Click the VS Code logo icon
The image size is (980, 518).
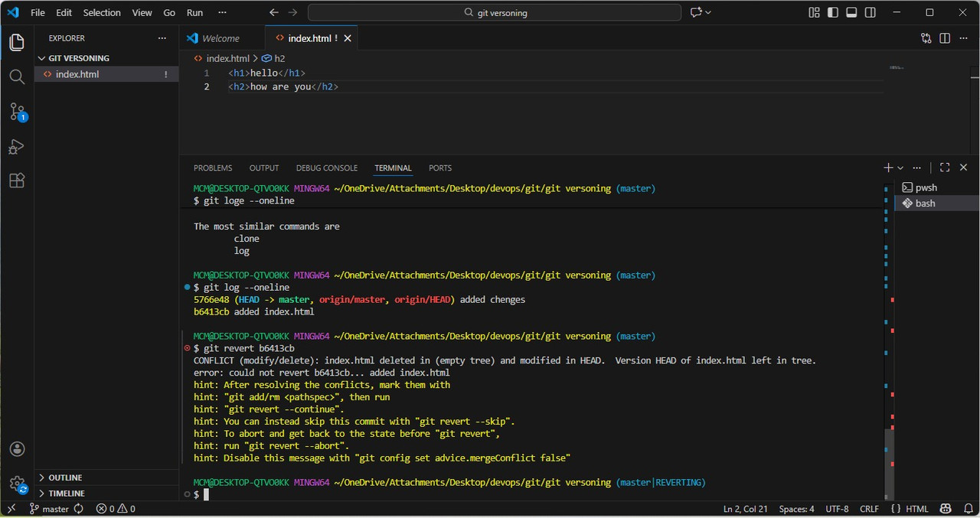click(12, 12)
